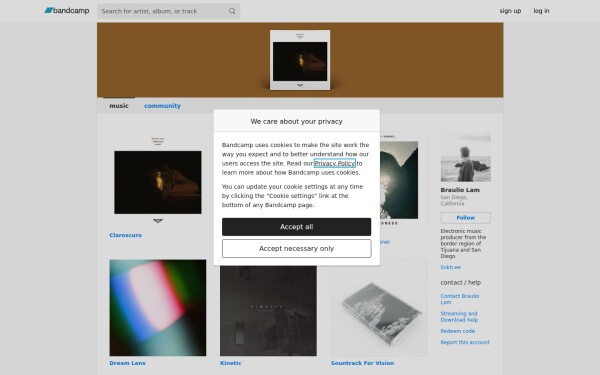
Task: Click the Braulio Lam profile photo
Action: click(466, 157)
